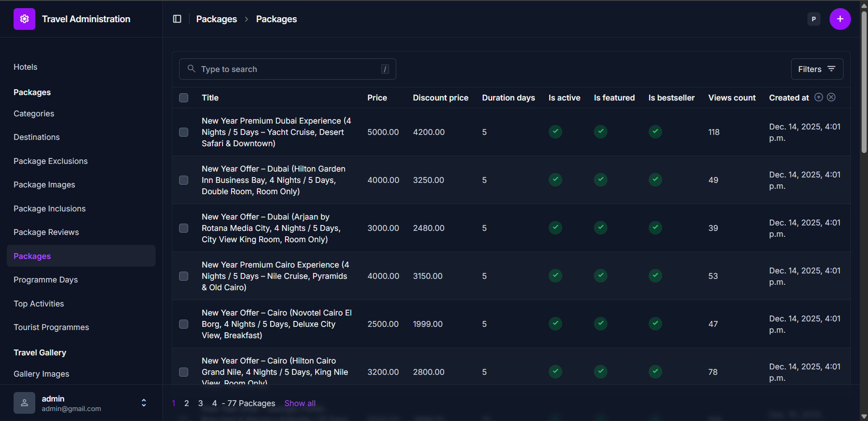The image size is (868, 421).
Task: Open Destinations in the sidebar
Action: 37,137
